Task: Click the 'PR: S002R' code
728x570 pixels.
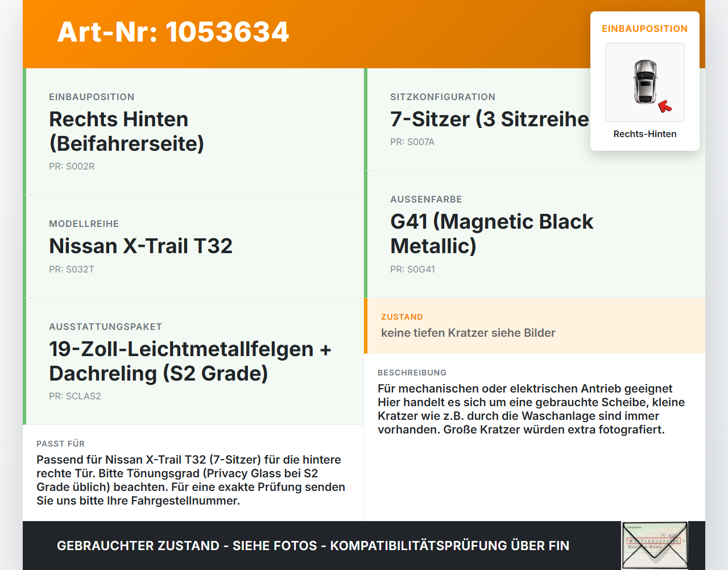Action: tap(72, 166)
